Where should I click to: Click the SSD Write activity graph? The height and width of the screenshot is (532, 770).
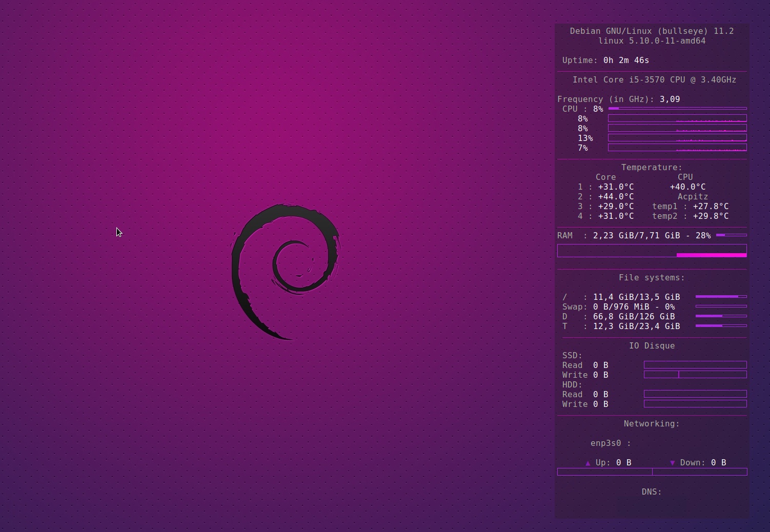(695, 375)
